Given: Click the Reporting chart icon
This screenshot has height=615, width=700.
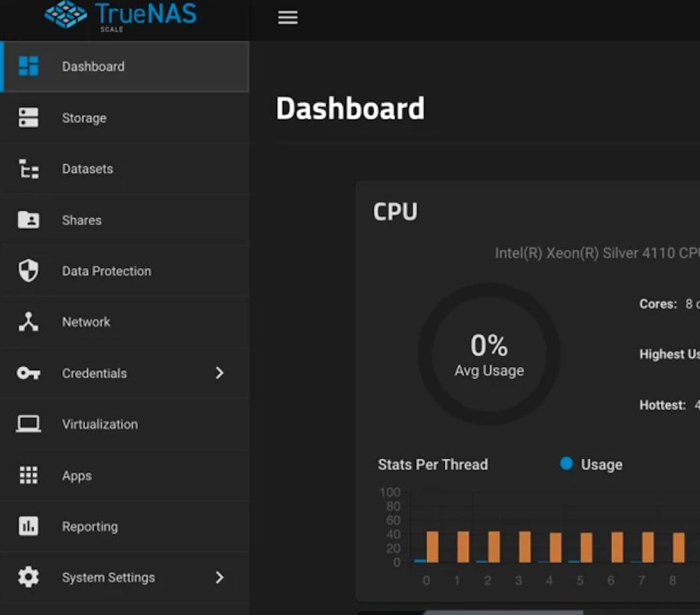Looking at the screenshot, I should 28,527.
